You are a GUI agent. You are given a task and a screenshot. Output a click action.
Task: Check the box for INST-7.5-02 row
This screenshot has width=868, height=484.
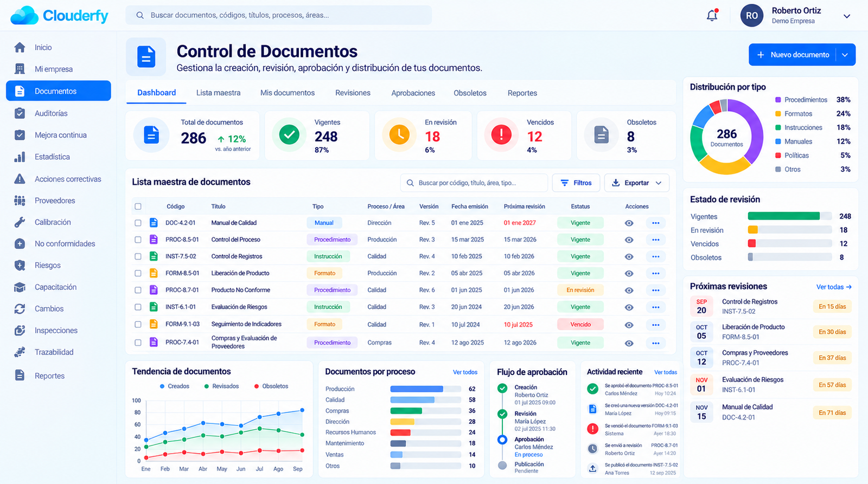[138, 256]
